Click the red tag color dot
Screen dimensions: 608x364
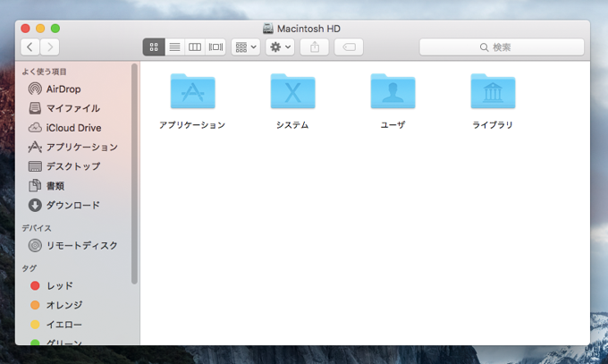tap(35, 286)
